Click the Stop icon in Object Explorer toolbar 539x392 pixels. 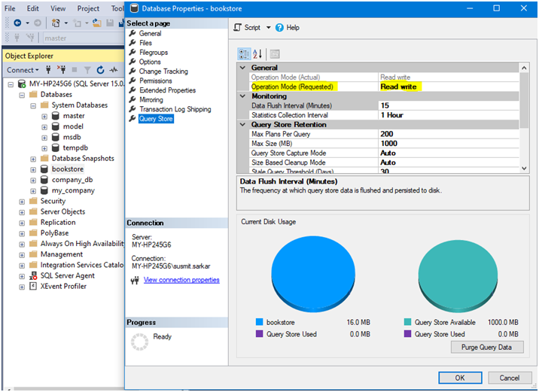pos(75,70)
